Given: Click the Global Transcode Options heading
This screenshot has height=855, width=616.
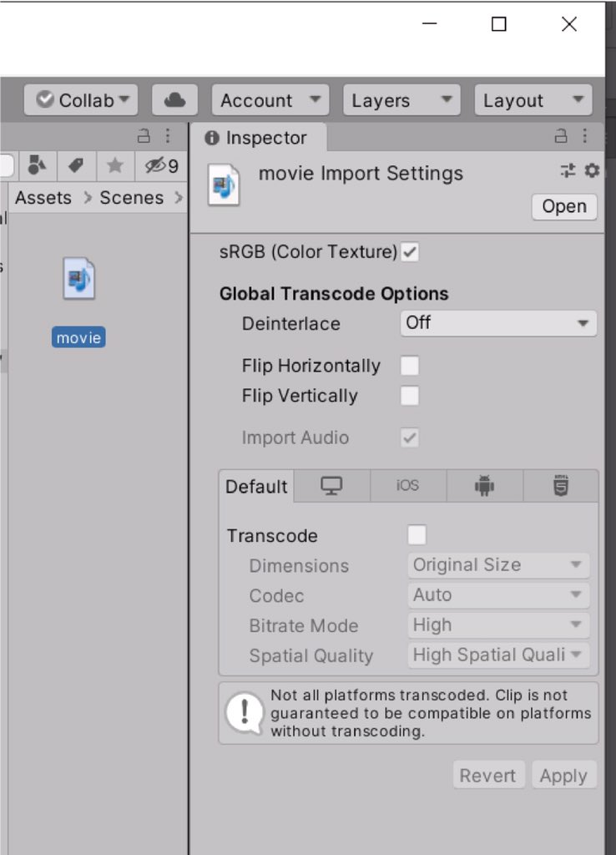Looking at the screenshot, I should [334, 293].
